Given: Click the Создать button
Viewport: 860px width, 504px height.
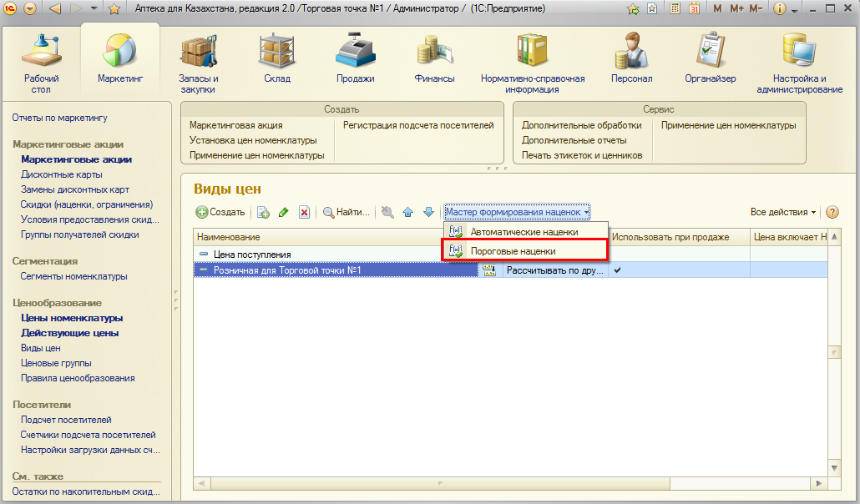Looking at the screenshot, I should click(x=220, y=213).
